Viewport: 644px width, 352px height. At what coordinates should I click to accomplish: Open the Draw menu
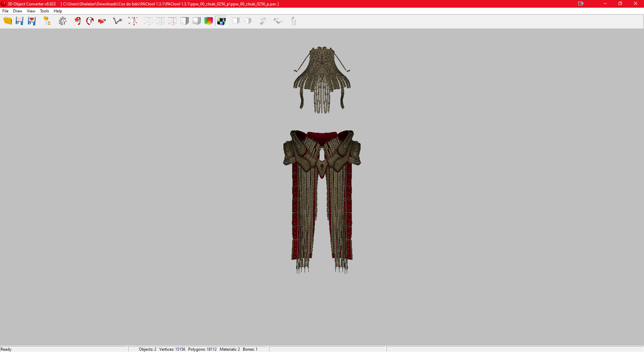click(x=17, y=11)
